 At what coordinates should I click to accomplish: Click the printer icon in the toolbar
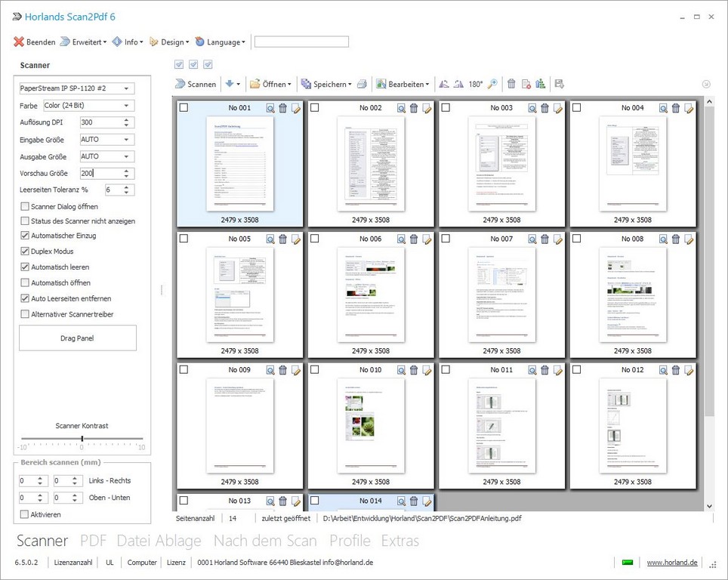coord(362,84)
